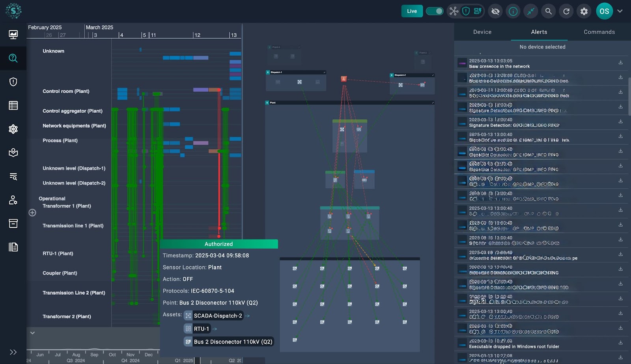Switch to the Alerts tab

tap(539, 32)
